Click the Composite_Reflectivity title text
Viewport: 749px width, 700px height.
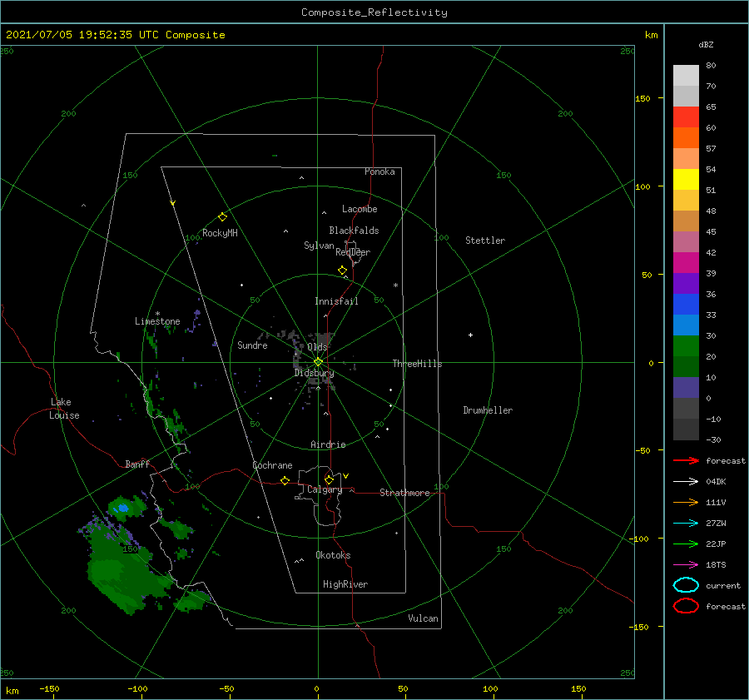pos(374,12)
